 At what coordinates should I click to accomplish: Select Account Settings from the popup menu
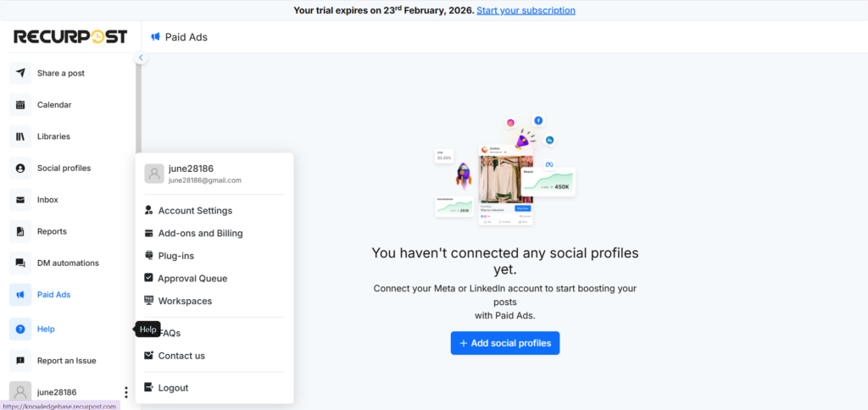[194, 211]
